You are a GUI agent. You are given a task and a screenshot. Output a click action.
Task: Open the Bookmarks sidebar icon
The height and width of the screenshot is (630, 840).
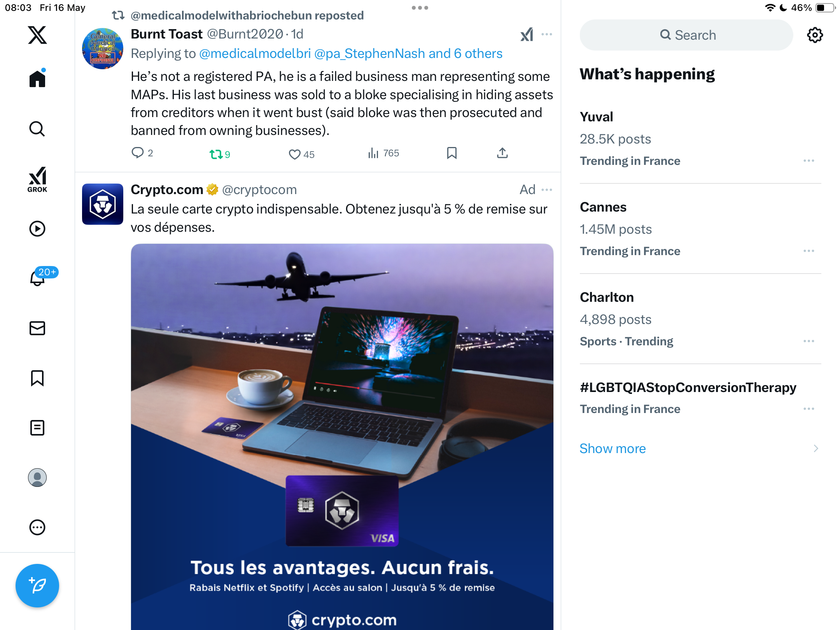pos(37,378)
